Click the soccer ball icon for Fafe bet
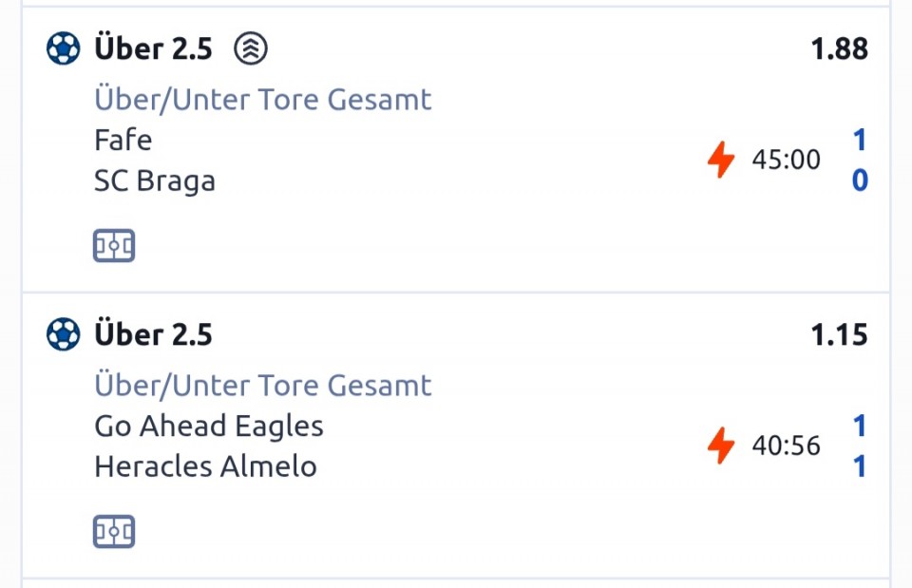 pos(64,48)
